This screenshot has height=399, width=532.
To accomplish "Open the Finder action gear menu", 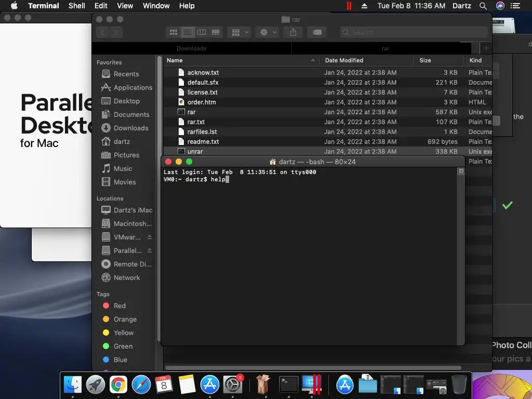I will (x=268, y=32).
